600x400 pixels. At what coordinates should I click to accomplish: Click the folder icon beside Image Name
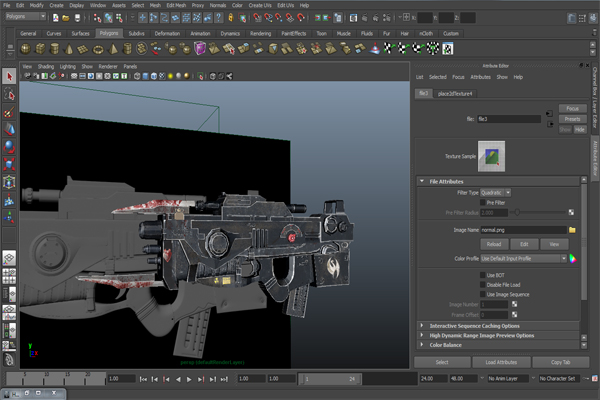click(x=572, y=230)
